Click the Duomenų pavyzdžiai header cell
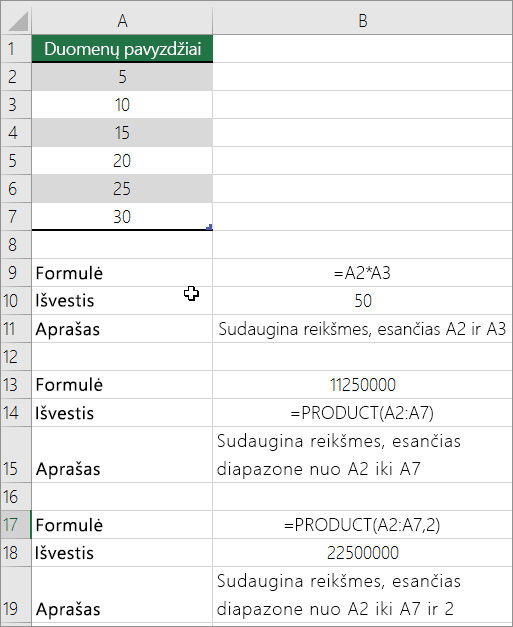The height and width of the screenshot is (627, 513). (122, 49)
